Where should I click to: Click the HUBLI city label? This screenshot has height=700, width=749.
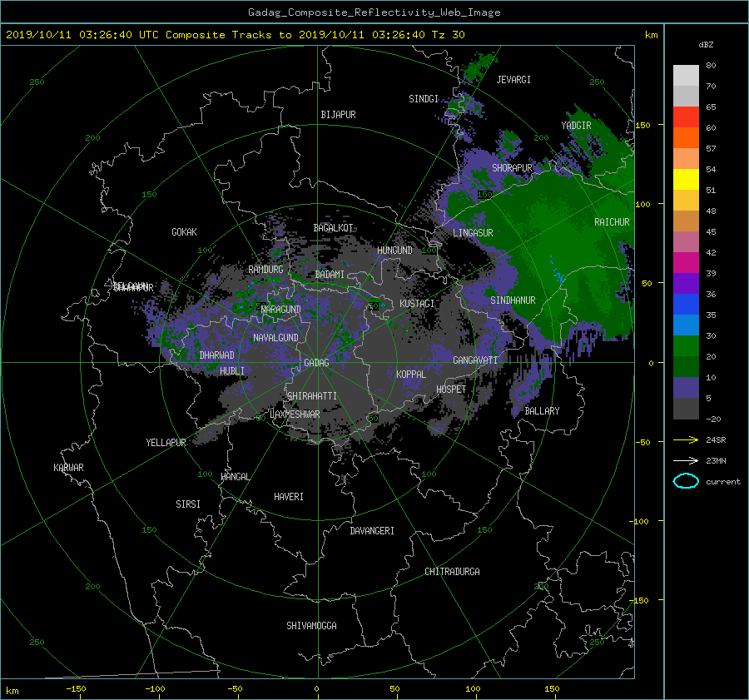click(x=232, y=371)
